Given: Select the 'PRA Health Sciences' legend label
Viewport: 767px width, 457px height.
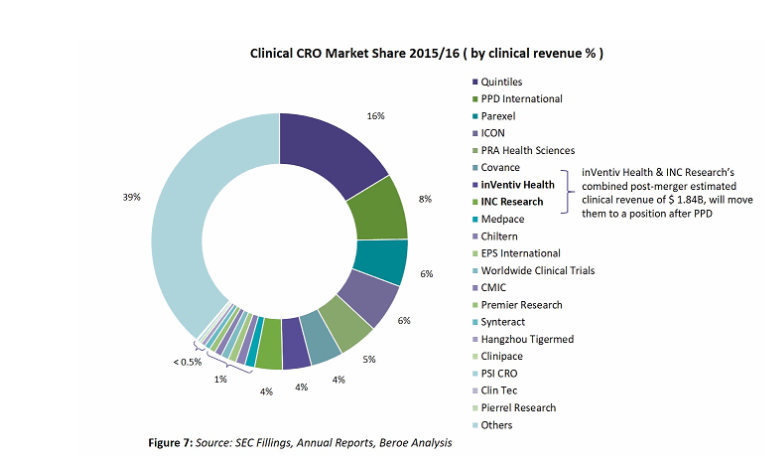Looking at the screenshot, I should (x=528, y=150).
